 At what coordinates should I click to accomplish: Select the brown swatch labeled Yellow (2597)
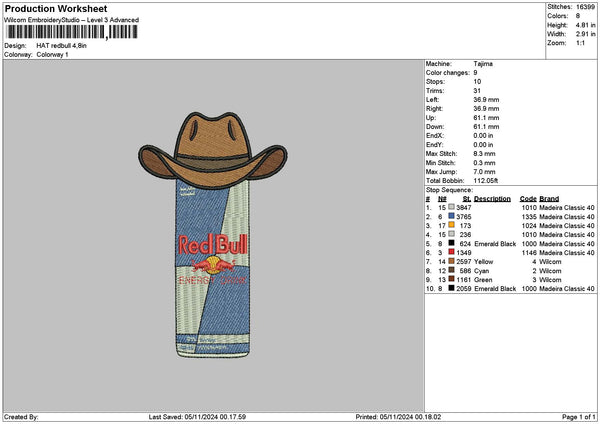click(452, 261)
